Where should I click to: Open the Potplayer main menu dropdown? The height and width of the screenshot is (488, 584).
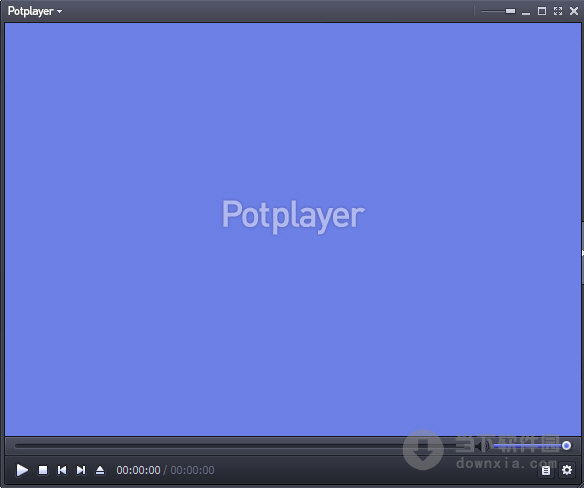35,11
